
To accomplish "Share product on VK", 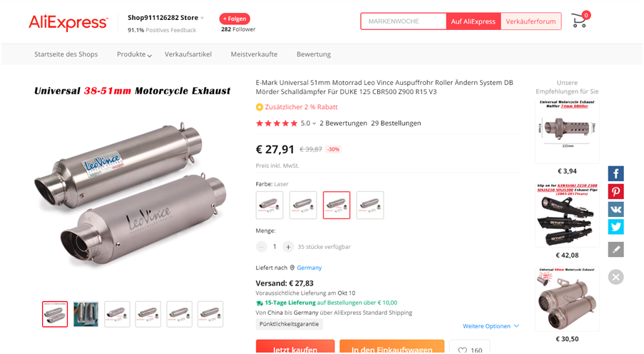I will pyautogui.click(x=615, y=209).
